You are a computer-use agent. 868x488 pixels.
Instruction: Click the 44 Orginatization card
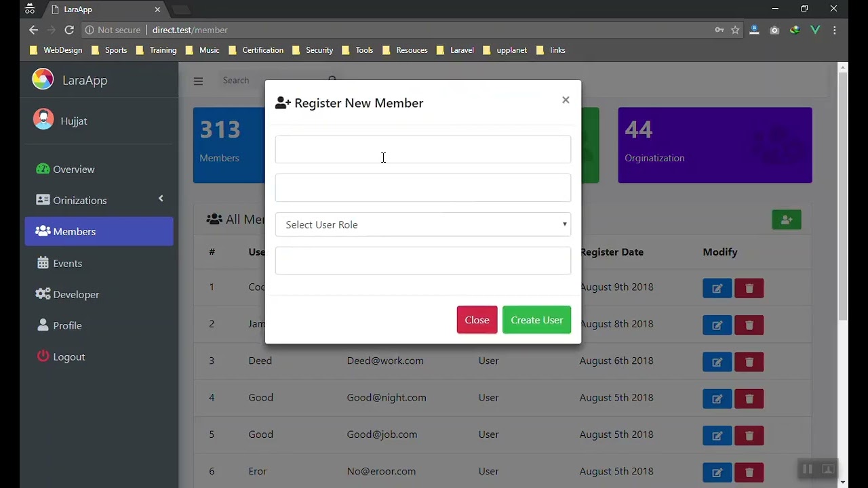715,145
